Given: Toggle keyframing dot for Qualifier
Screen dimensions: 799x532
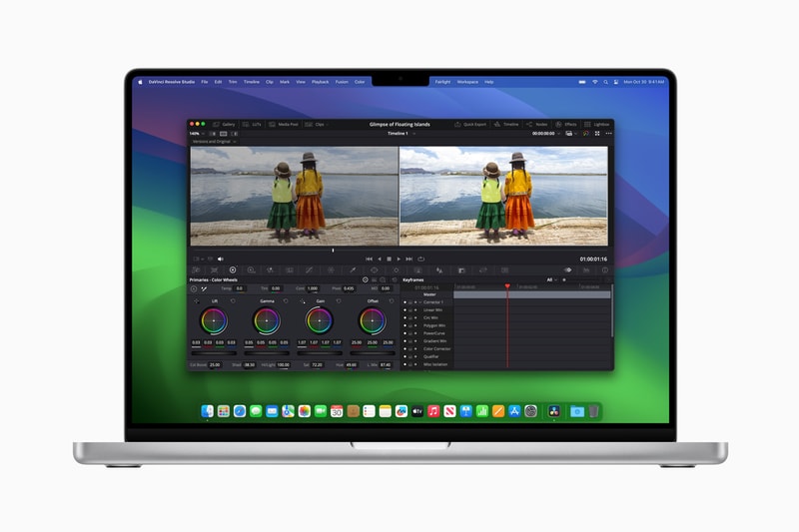Looking at the screenshot, I should (405, 357).
